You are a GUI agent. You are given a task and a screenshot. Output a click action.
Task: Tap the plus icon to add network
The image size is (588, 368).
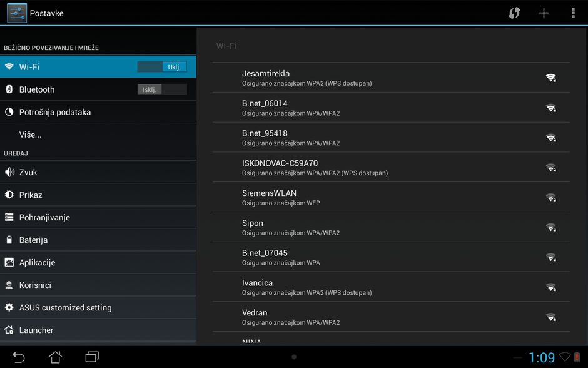point(544,13)
